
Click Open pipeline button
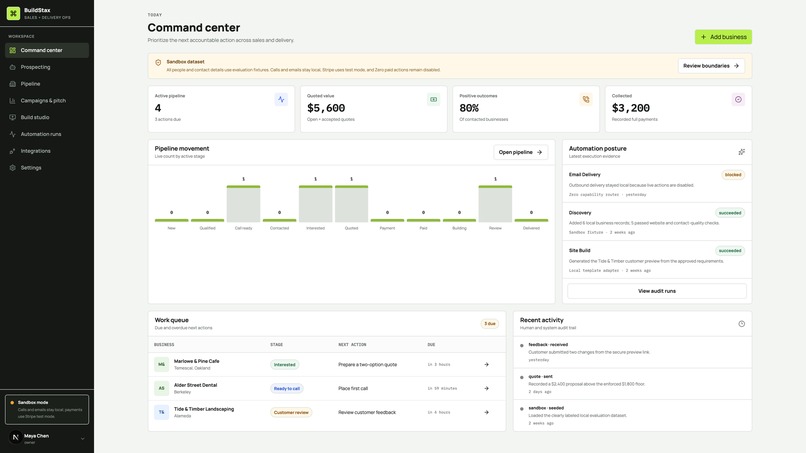pos(520,152)
